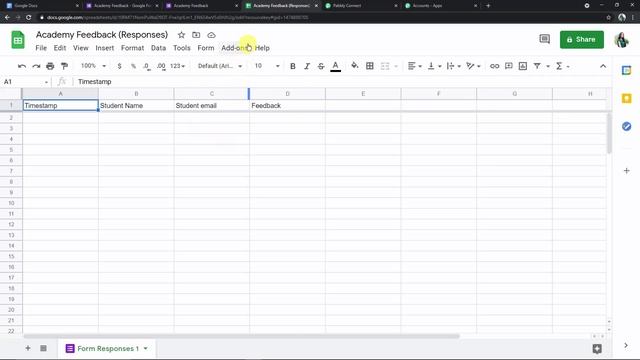This screenshot has width=640, height=360.
Task: Insert a chart icon
Action: 523,66
